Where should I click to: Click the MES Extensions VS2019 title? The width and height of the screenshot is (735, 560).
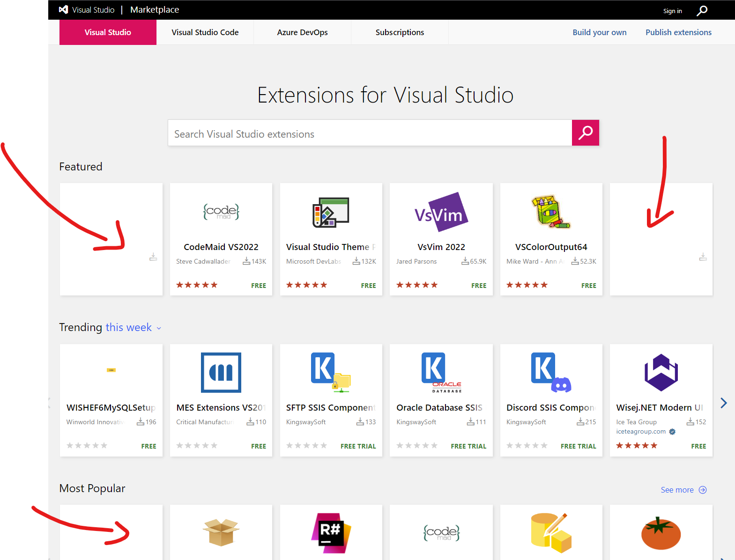pyautogui.click(x=221, y=407)
